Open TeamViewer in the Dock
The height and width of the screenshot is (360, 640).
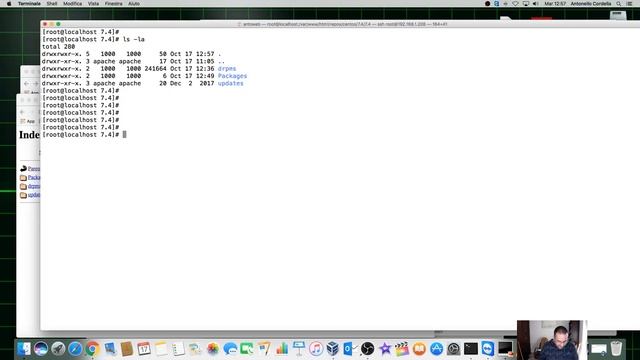(x=488, y=349)
